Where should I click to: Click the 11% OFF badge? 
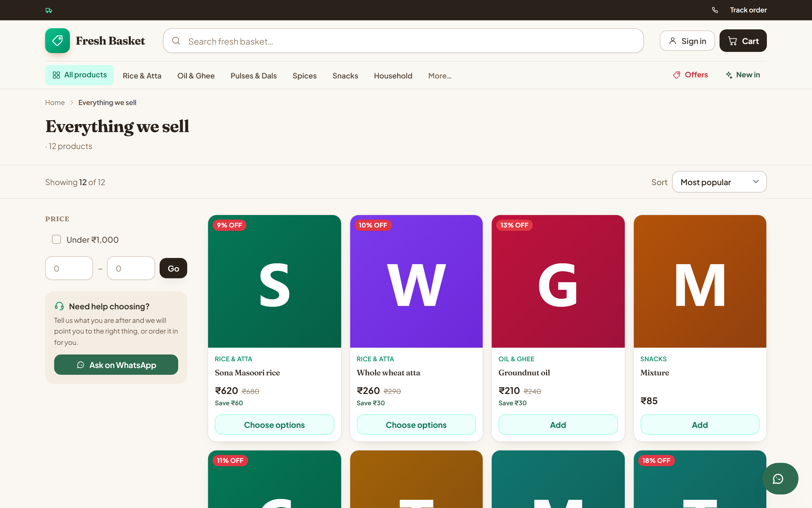230,460
